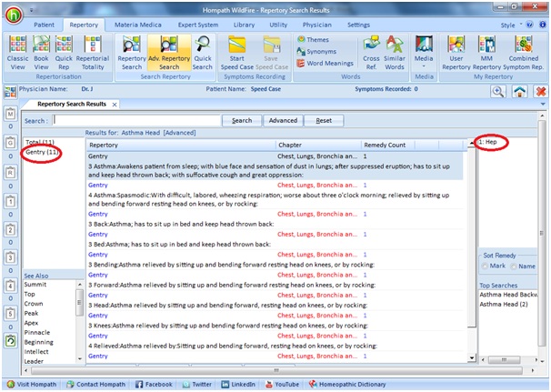Image resolution: width=551 pixels, height=392 pixels.
Task: Open User Repertory
Action: [456, 53]
